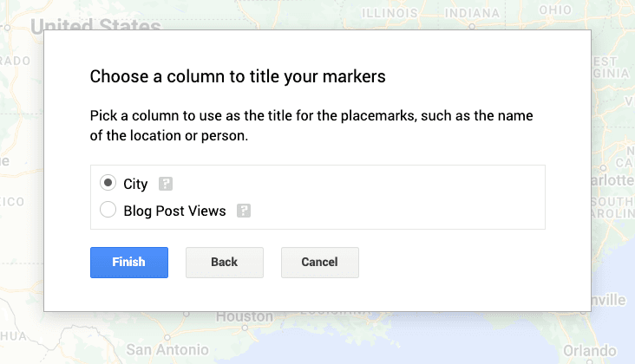The height and width of the screenshot is (364, 635).
Task: Click the blue Finish button
Action: coord(129,262)
